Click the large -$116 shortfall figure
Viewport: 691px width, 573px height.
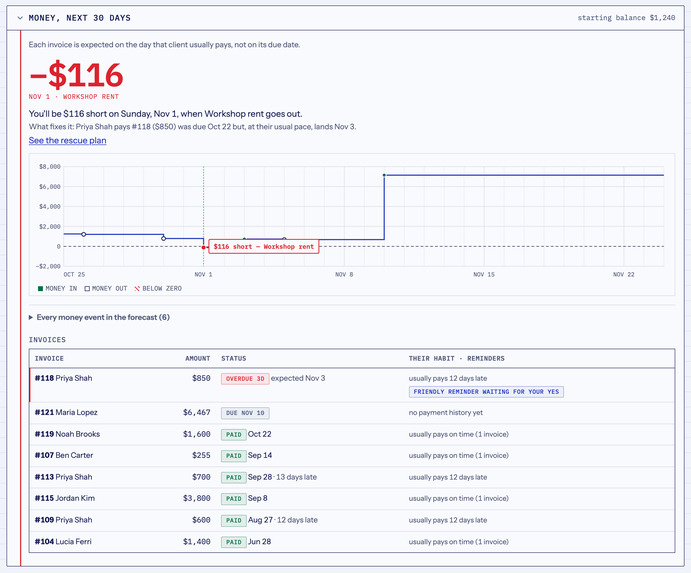[76, 75]
